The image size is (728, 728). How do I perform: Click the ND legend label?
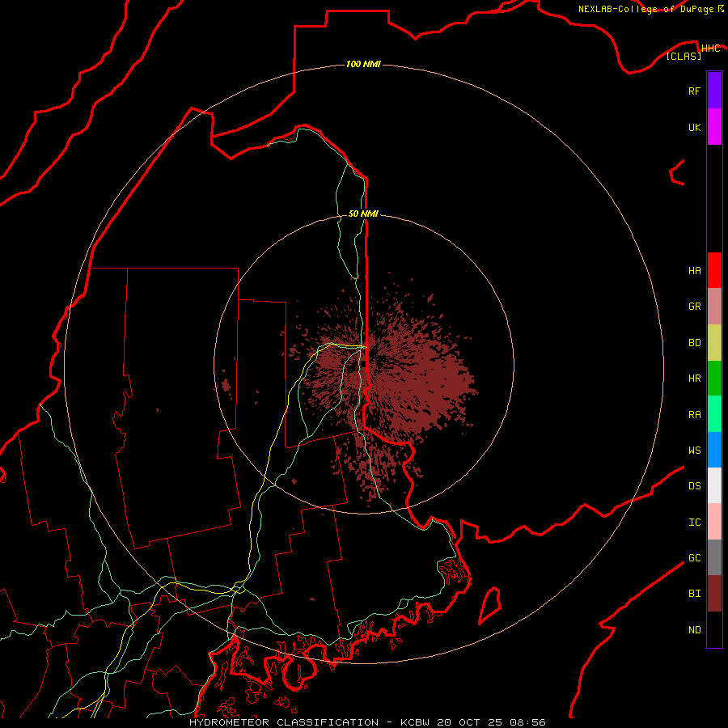point(694,630)
